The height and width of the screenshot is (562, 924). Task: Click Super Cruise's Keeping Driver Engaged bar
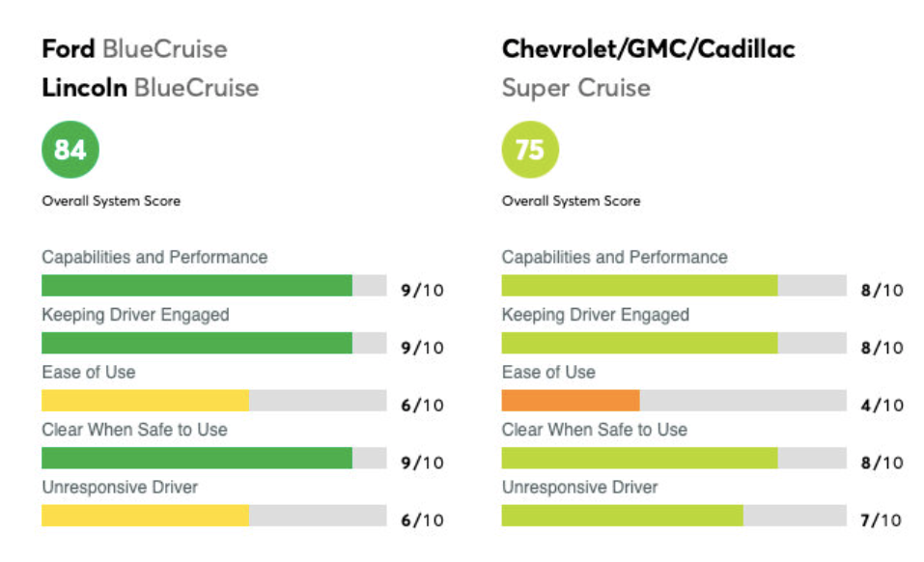[639, 343]
